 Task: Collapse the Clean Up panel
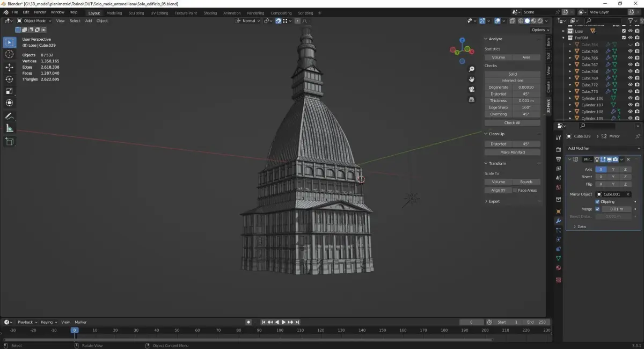coord(486,134)
